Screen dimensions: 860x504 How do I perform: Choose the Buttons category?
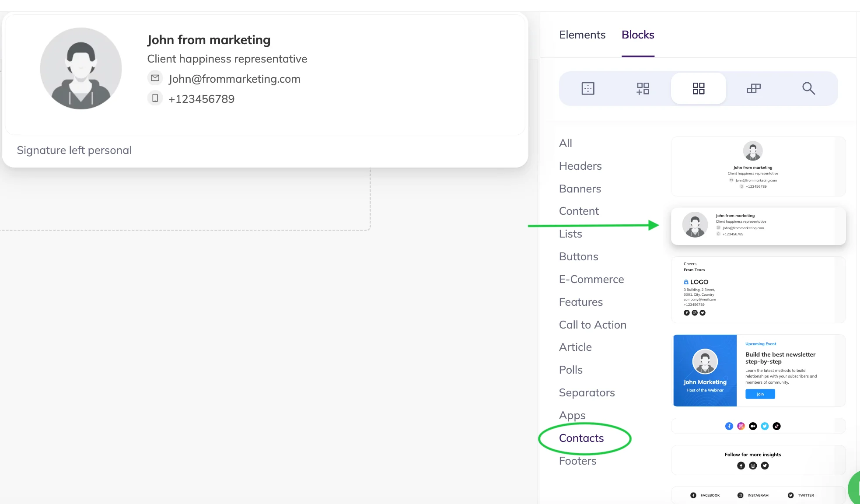point(578,256)
